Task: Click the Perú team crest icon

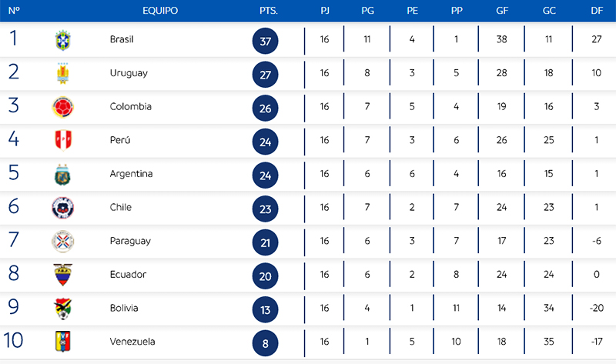Action: click(62, 140)
